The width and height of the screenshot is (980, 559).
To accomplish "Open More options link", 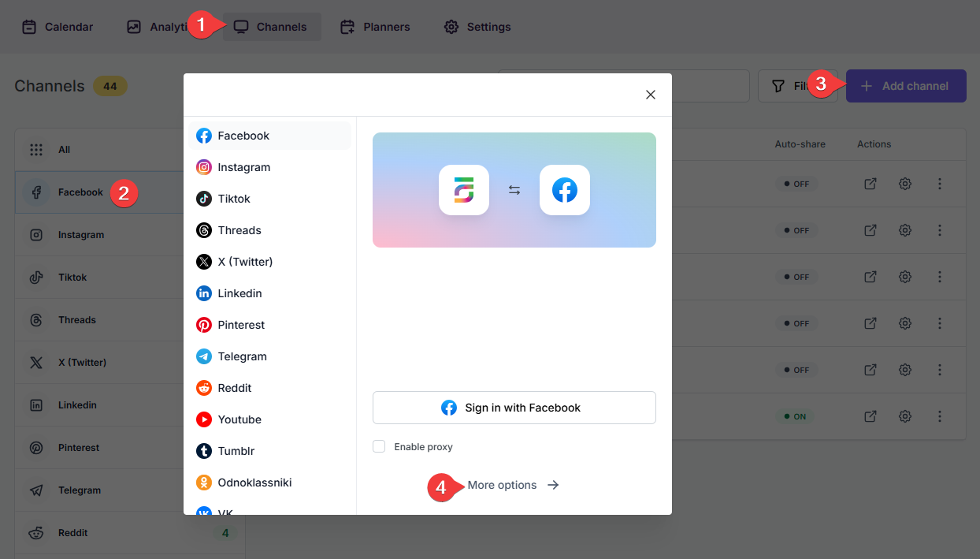I will click(x=514, y=485).
